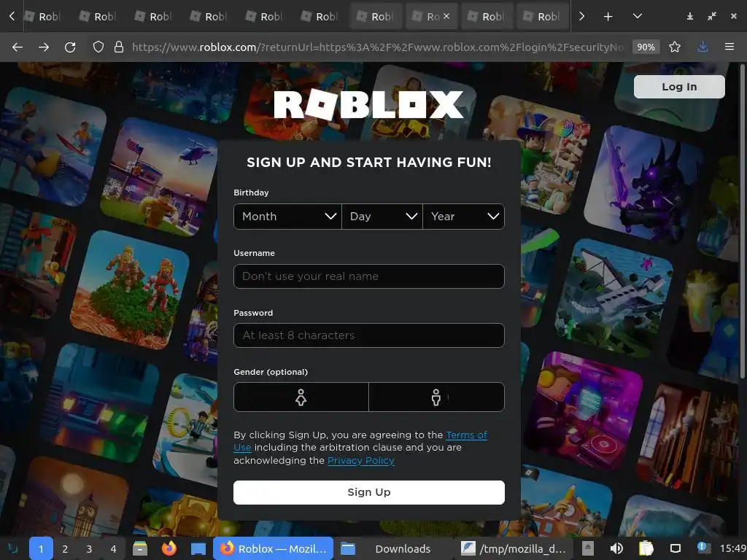Open the Firefox hamburger menu
Image resolution: width=747 pixels, height=560 pixels.
(729, 47)
